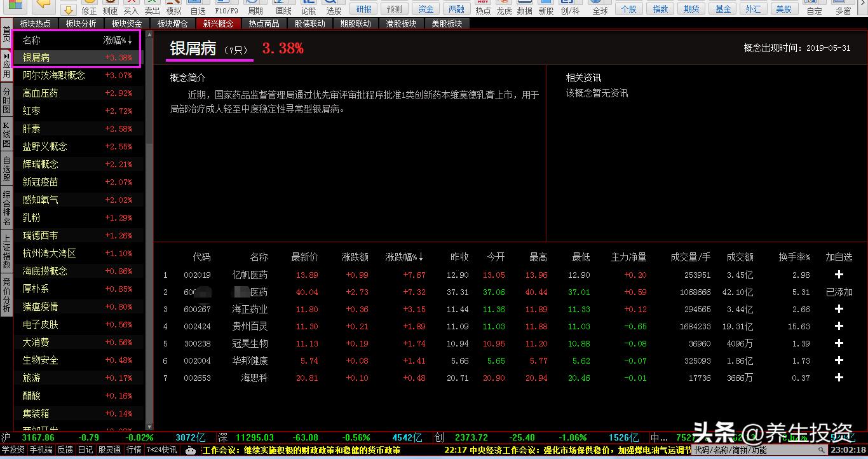868x459 pixels.
Task: Click the 基金 button
Action: point(723,9)
